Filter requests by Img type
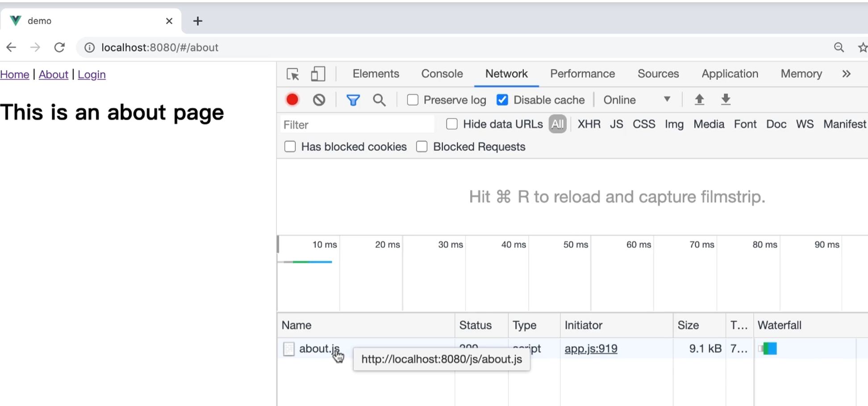Screen dimensions: 868x406 [x=674, y=124]
